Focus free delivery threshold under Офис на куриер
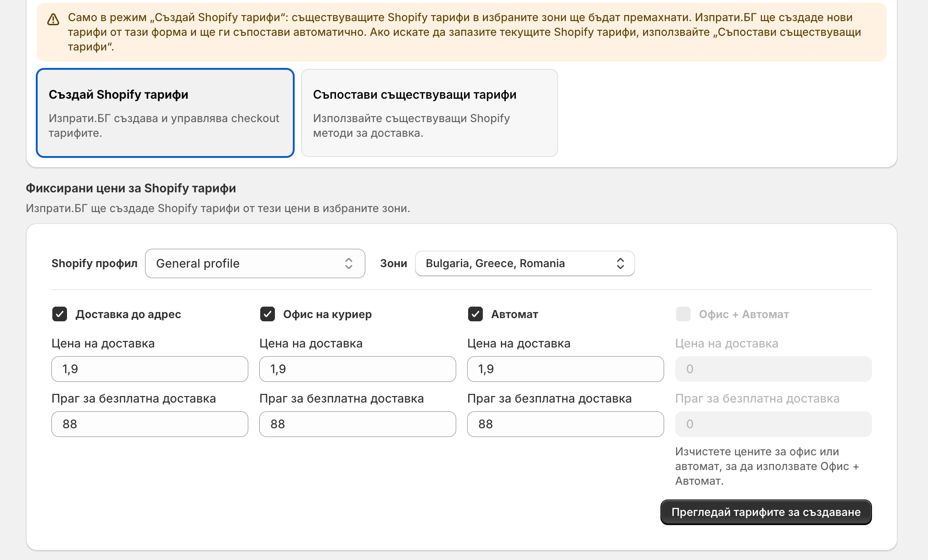Image resolution: width=928 pixels, height=560 pixels. tap(358, 424)
